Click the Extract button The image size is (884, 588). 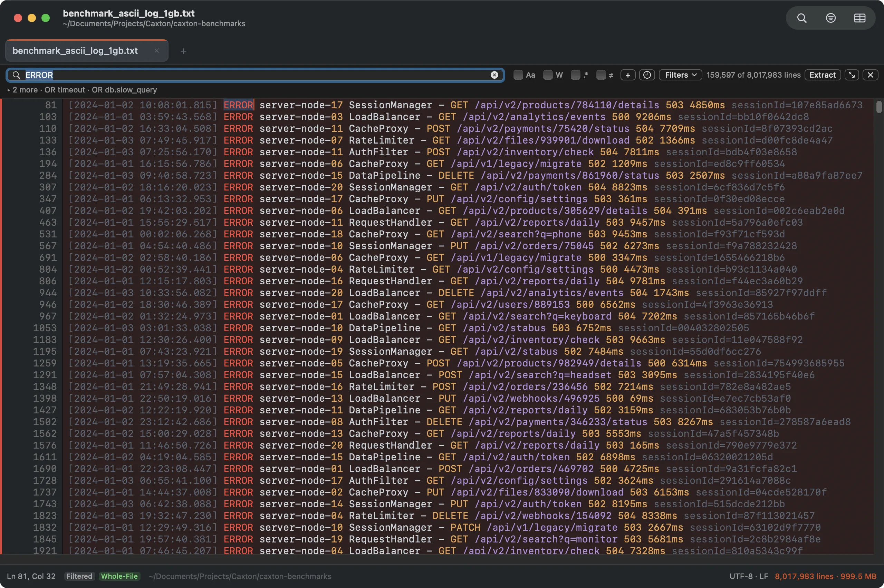click(823, 75)
